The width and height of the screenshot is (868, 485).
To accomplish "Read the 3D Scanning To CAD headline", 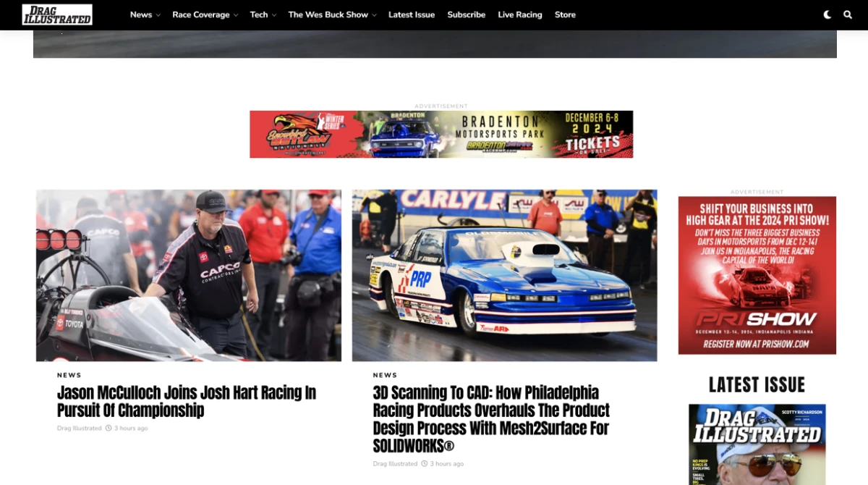I will click(x=492, y=419).
